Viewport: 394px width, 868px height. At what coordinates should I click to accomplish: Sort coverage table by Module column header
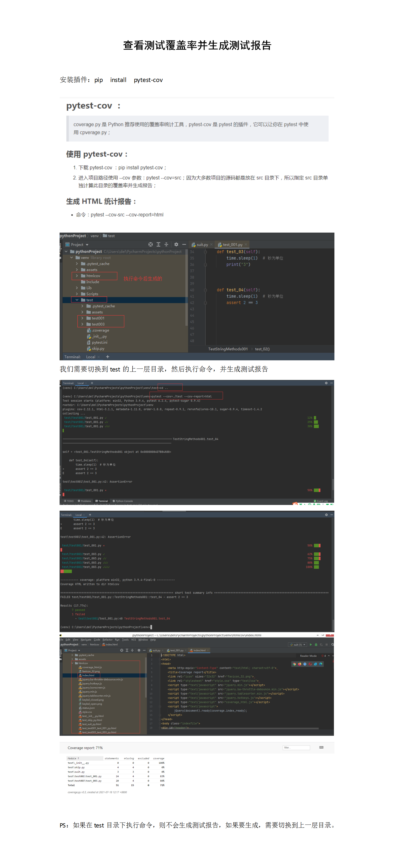pyautogui.click(x=85, y=758)
